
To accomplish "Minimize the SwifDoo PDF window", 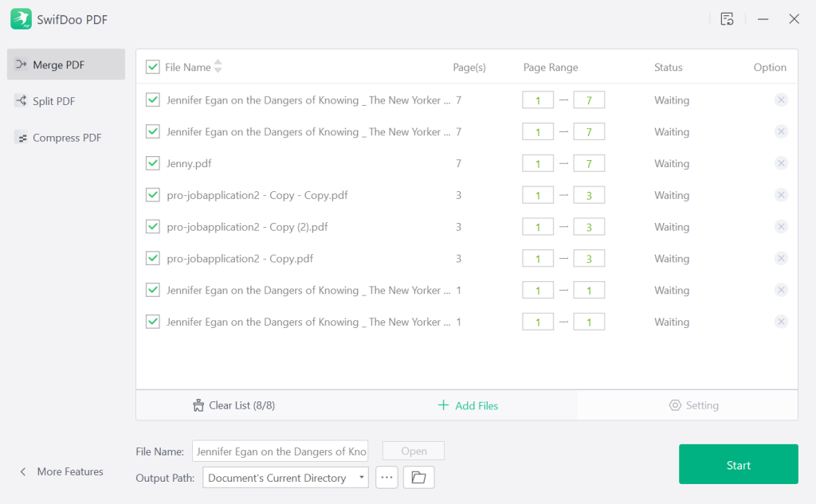I will (x=763, y=19).
